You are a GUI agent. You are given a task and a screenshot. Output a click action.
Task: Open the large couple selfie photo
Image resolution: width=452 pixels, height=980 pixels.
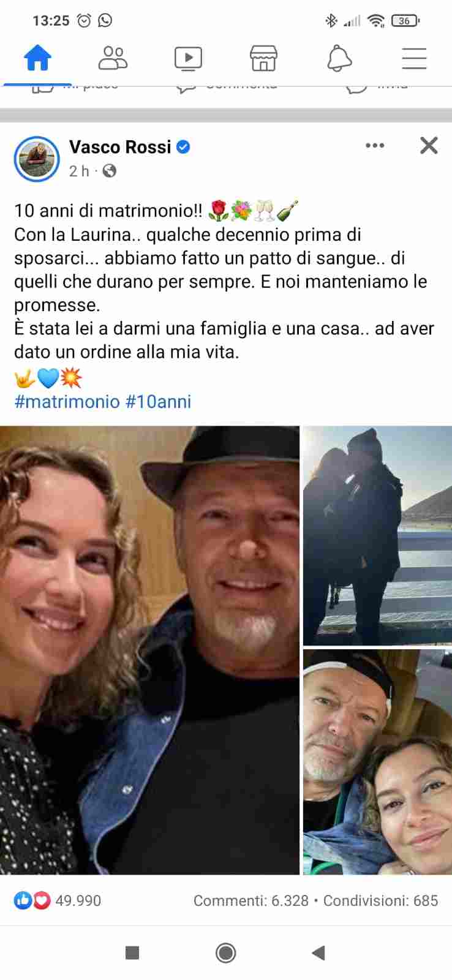(149, 650)
